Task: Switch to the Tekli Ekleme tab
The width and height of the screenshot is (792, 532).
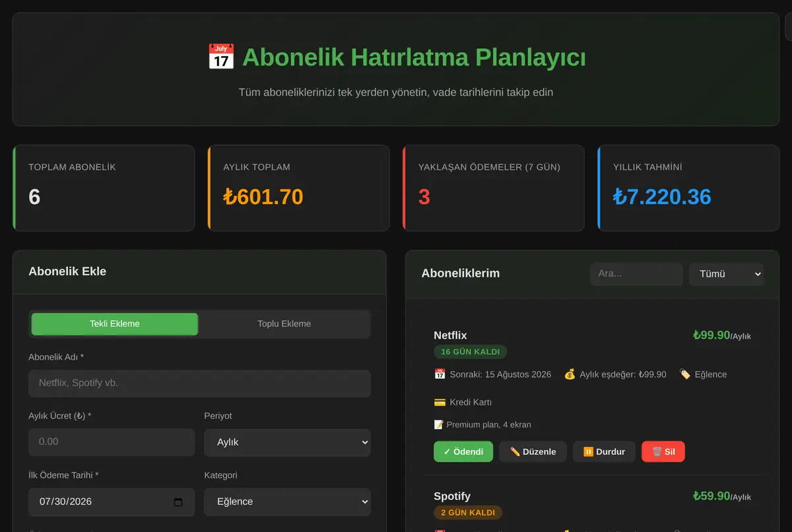Action: [115, 323]
